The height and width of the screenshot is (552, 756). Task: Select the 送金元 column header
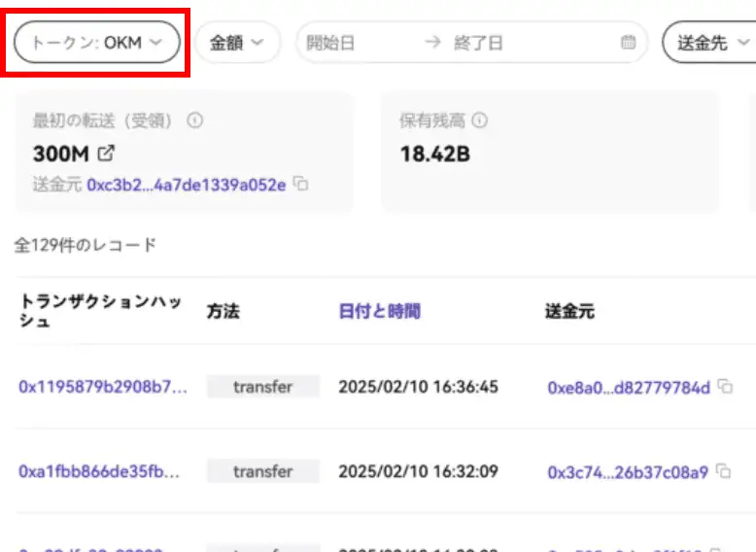[x=569, y=311]
